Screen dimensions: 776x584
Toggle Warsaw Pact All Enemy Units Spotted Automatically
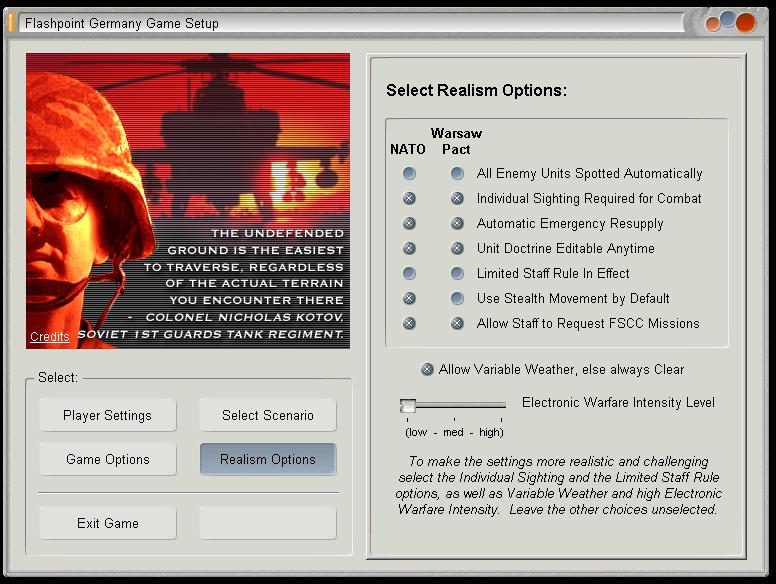tap(457, 173)
